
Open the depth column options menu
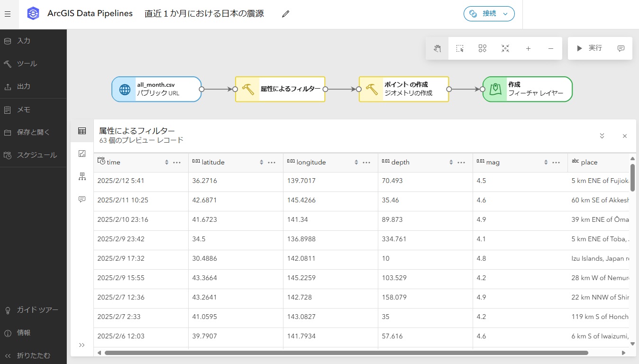tap(461, 162)
